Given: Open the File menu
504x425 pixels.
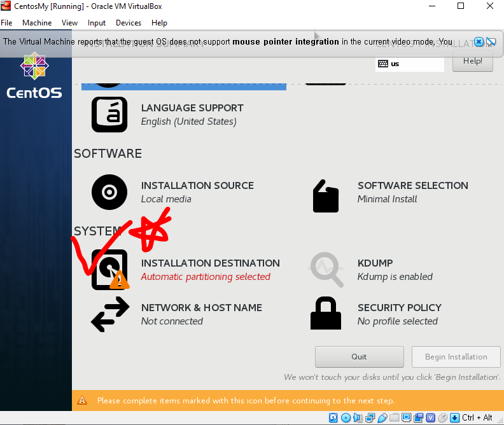Looking at the screenshot, I should 6,23.
